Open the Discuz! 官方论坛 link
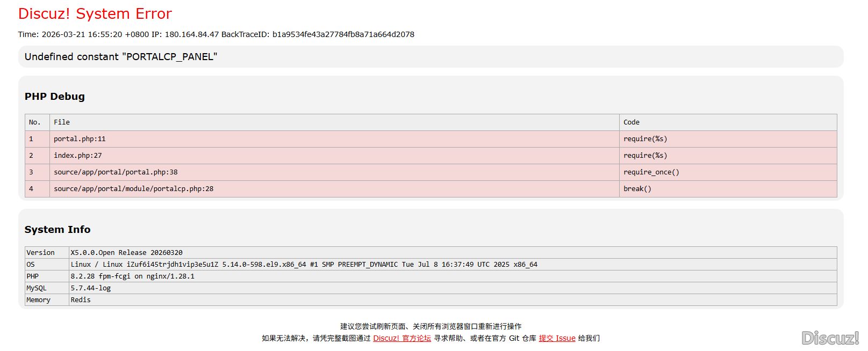Image resolution: width=868 pixels, height=351 pixels. coord(401,338)
